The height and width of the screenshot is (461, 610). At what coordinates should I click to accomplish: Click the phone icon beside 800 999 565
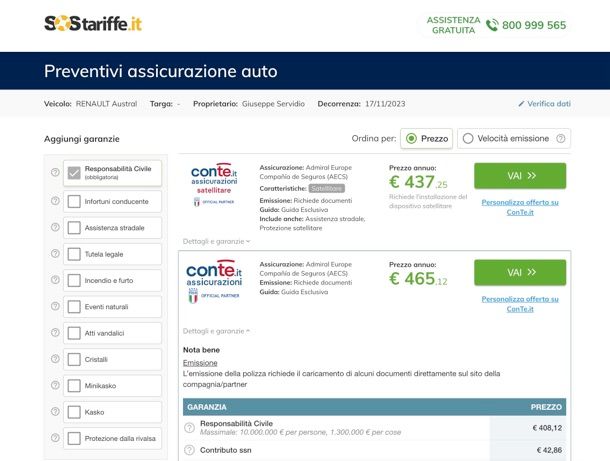point(492,25)
